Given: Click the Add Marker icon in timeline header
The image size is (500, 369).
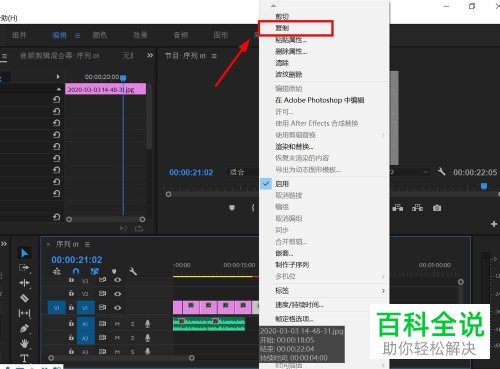Looking at the screenshot, I should pos(114,272).
